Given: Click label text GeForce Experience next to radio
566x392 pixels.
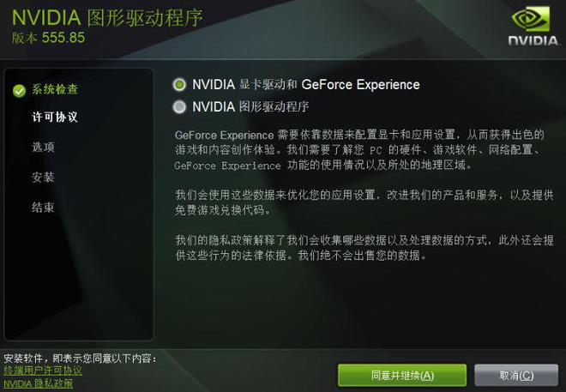Looking at the screenshot, I should [x=360, y=84].
